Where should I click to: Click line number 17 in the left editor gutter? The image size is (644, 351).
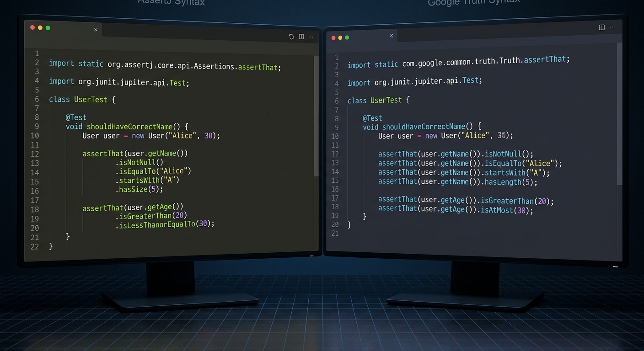(34, 200)
